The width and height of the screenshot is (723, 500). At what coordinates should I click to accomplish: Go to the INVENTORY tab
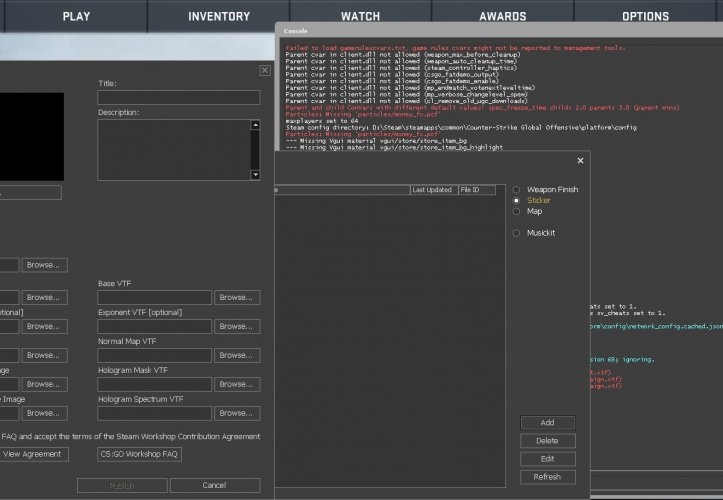(x=219, y=16)
